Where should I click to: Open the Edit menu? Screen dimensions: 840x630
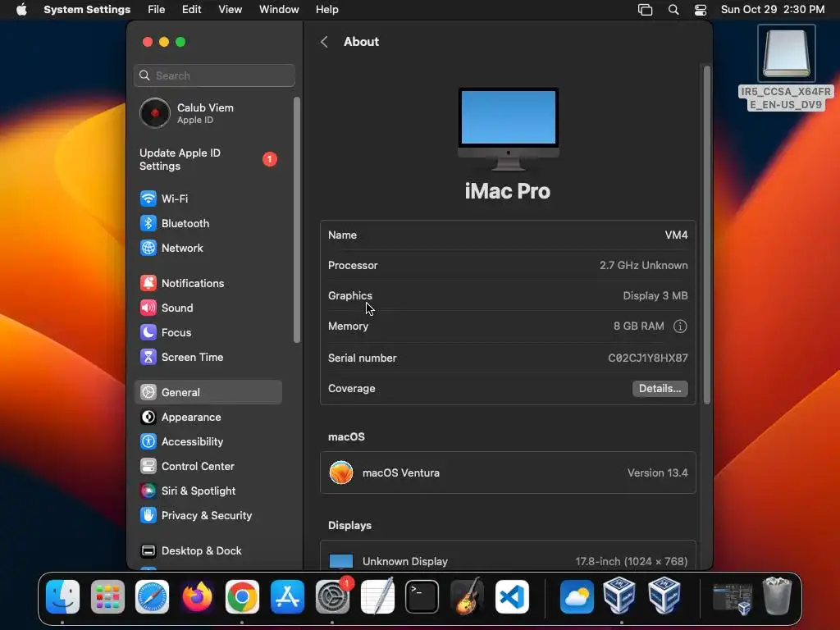click(x=191, y=10)
